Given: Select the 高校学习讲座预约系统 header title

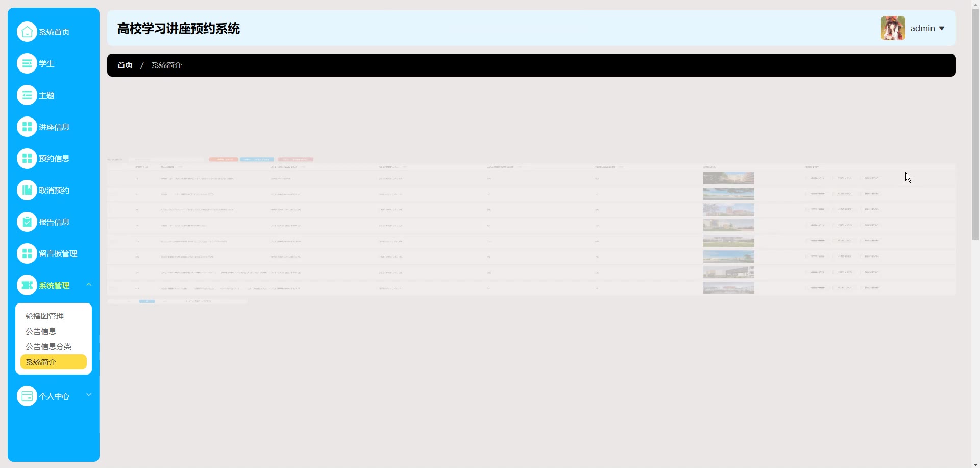Looking at the screenshot, I should click(179, 29).
